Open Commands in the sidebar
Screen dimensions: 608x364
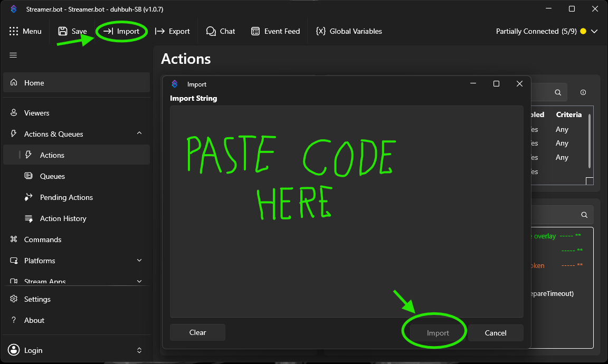tap(77, 240)
